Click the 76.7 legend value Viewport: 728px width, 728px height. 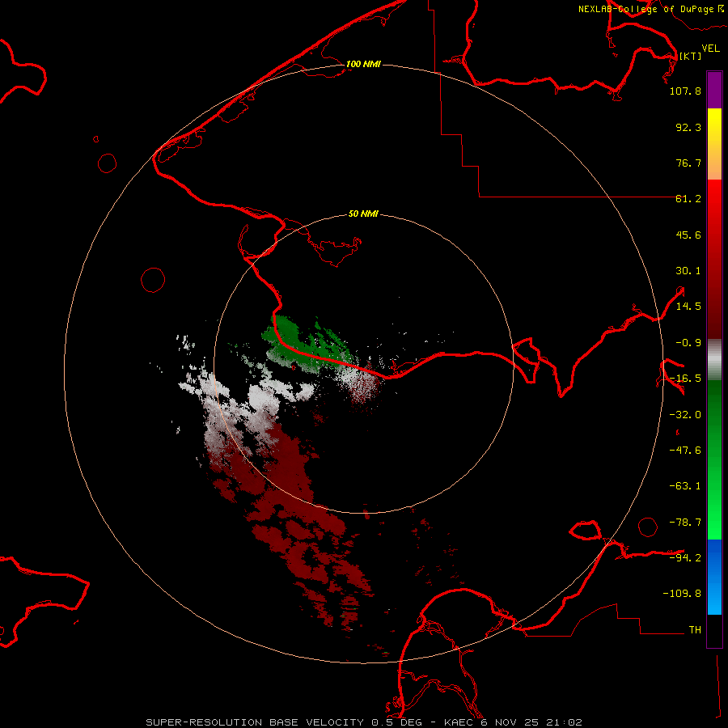688,163
